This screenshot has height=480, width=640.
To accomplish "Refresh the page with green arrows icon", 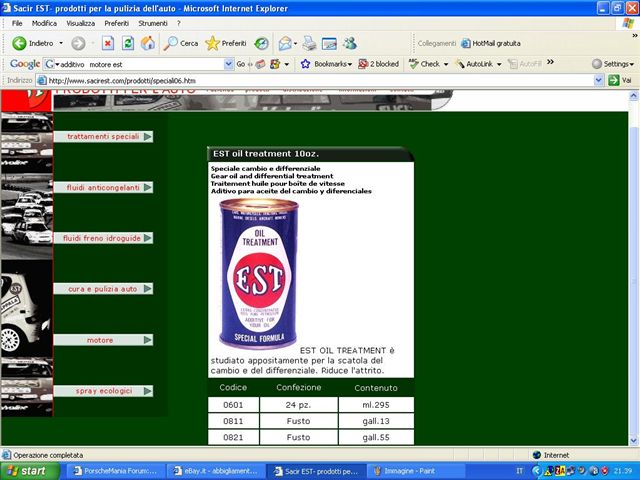I will pyautogui.click(x=128, y=43).
